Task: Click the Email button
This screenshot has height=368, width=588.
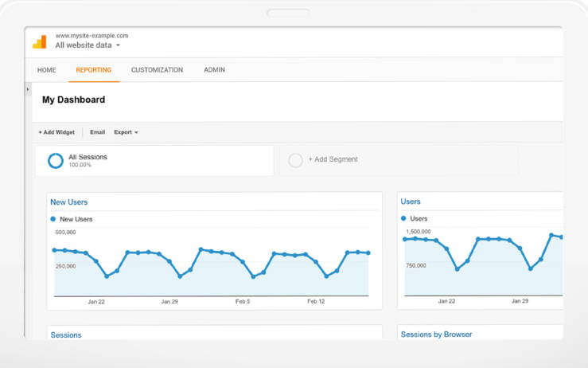Action: (x=97, y=132)
